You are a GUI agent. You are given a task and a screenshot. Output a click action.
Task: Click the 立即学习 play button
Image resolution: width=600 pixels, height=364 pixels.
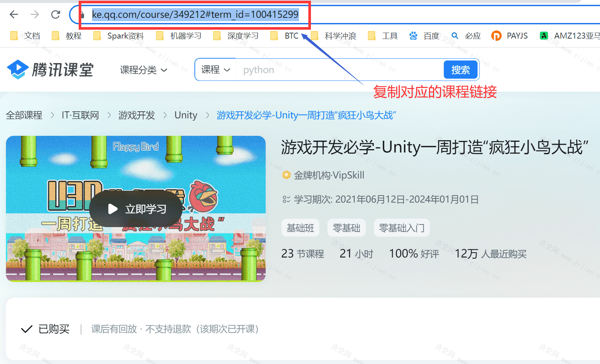[x=136, y=209]
